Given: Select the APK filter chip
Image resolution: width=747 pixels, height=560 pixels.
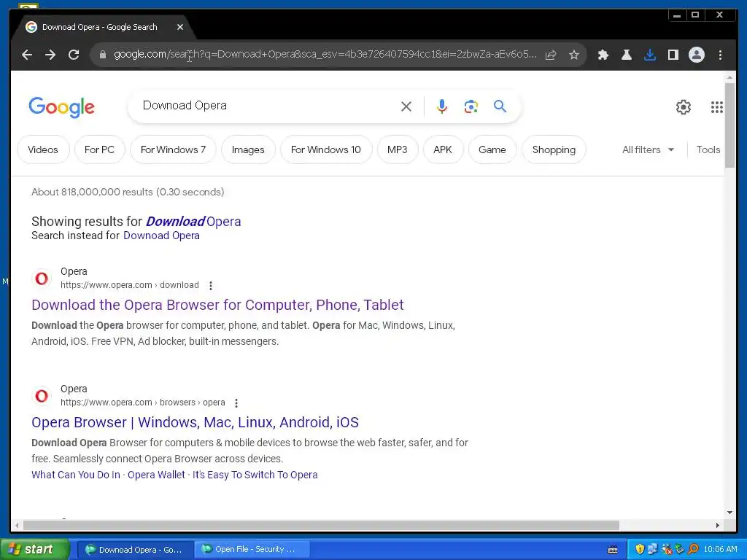Looking at the screenshot, I should click(x=443, y=149).
